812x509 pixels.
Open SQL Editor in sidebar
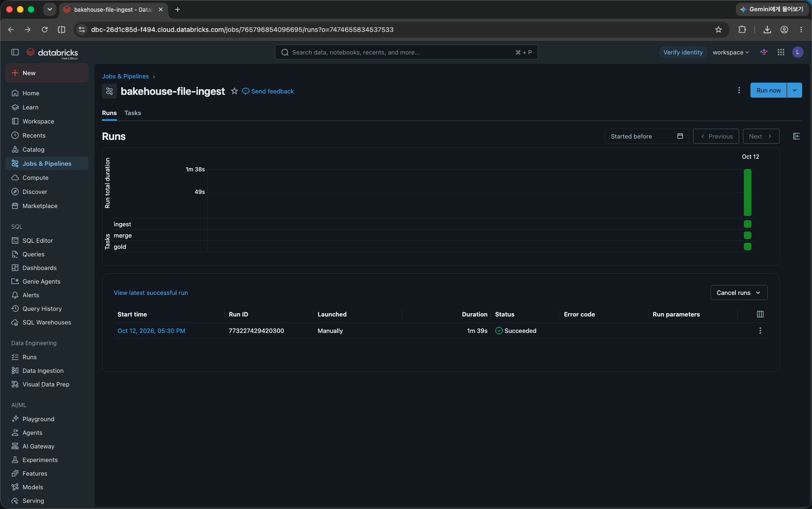coord(47,240)
